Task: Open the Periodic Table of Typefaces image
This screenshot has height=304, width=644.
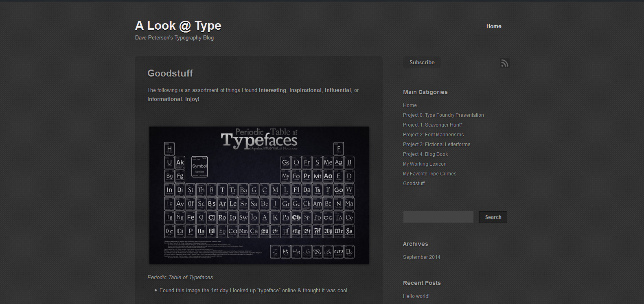Action: tap(259, 195)
